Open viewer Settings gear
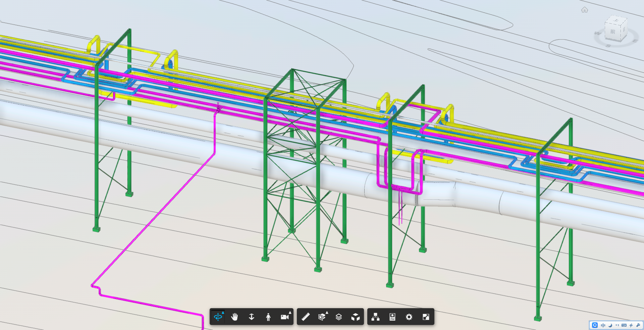644x330 pixels. (409, 317)
